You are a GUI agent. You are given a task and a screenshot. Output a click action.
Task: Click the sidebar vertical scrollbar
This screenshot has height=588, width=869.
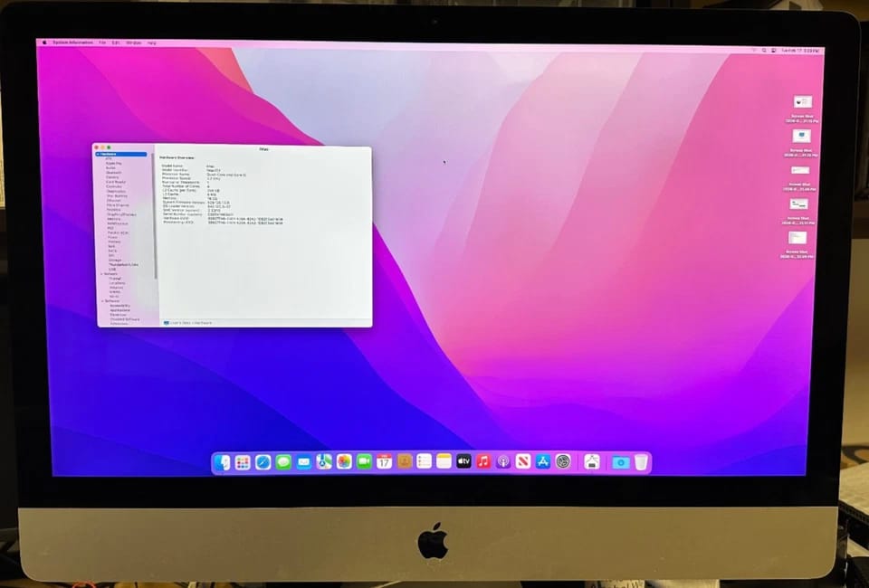[x=155, y=216]
